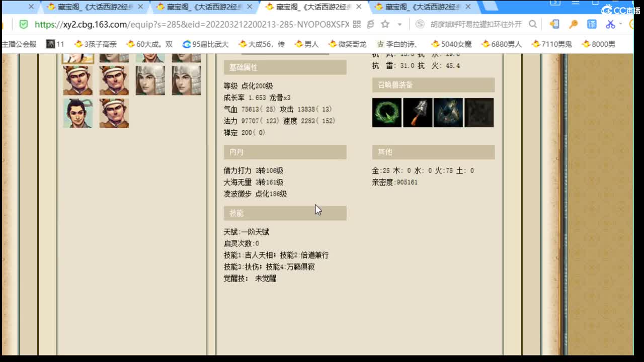Click the blue extension icon left of key

(x=554, y=24)
